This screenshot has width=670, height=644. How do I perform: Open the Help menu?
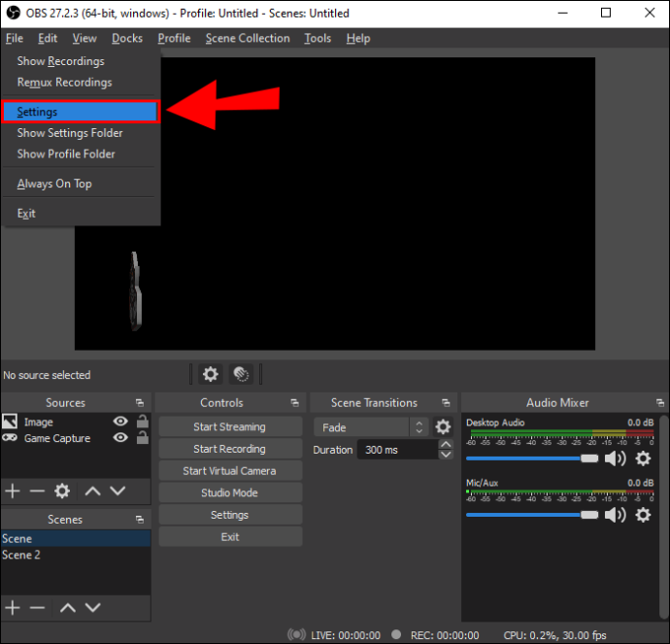(x=358, y=39)
